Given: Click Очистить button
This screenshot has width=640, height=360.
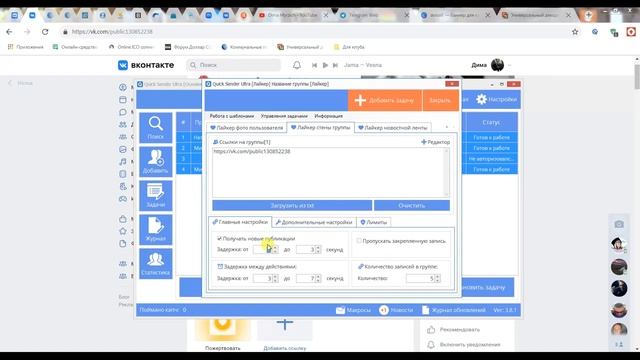Looking at the screenshot, I should click(x=412, y=205).
